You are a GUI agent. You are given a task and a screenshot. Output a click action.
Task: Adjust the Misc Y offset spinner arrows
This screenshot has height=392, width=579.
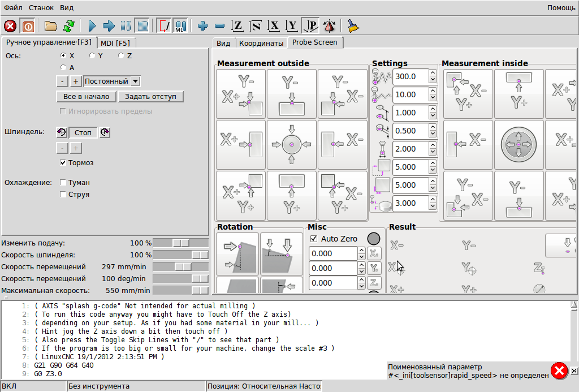pyautogui.click(x=361, y=268)
